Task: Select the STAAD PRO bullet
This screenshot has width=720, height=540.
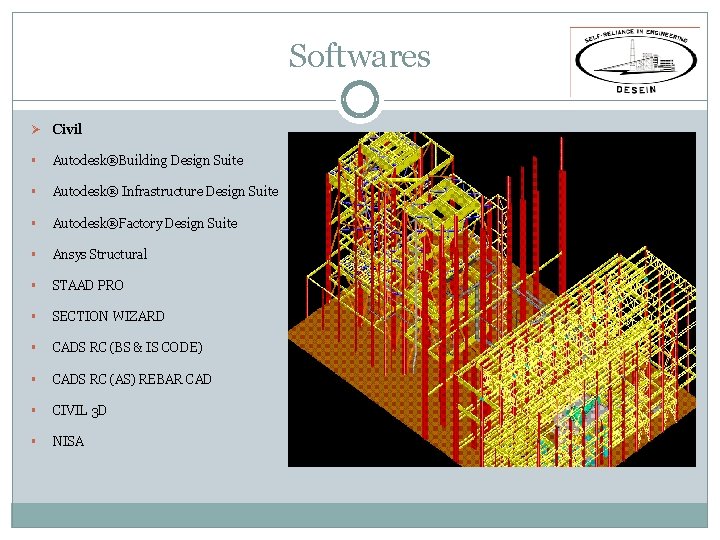Action: tap(88, 285)
